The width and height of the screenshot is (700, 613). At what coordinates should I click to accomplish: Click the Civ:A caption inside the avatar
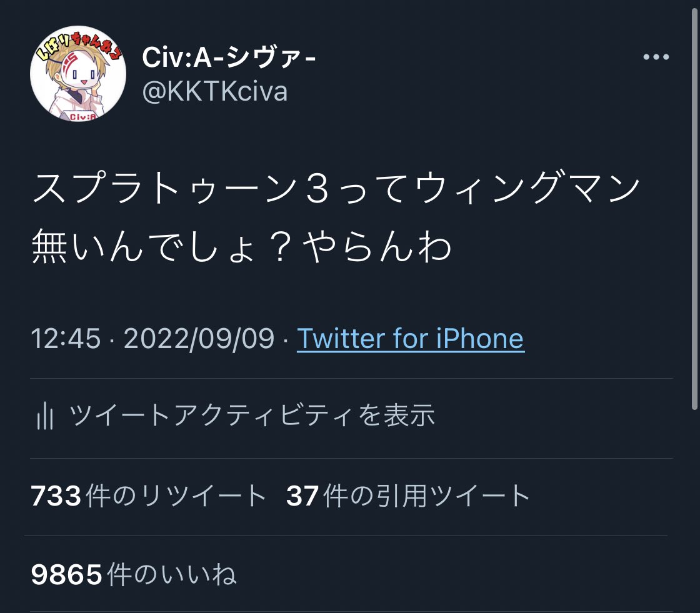pos(82,117)
